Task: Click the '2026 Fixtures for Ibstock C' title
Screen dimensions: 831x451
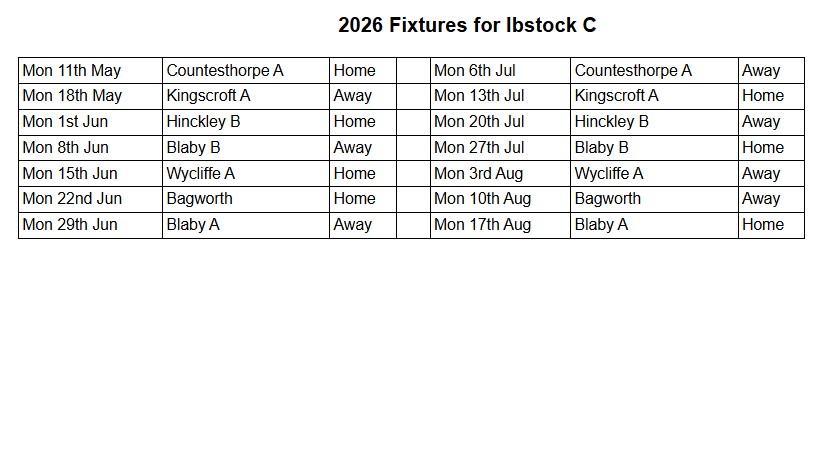Action: pyautogui.click(x=467, y=25)
